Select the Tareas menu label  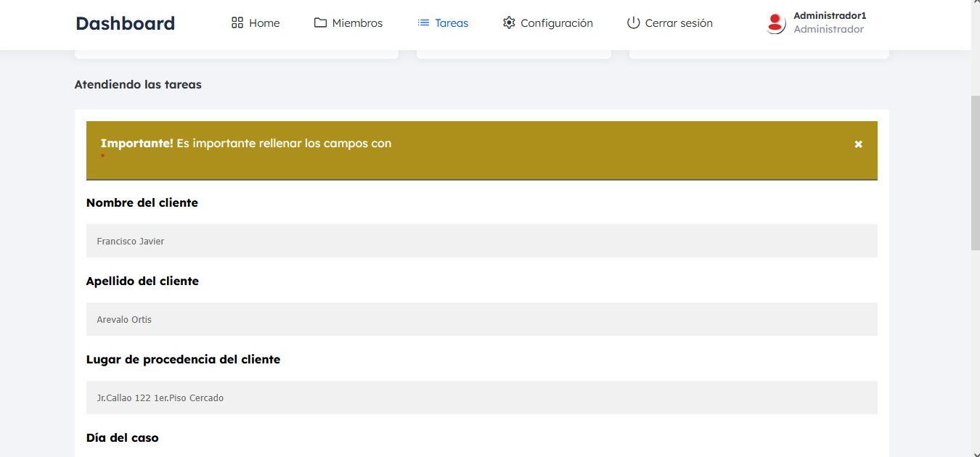pyautogui.click(x=452, y=23)
